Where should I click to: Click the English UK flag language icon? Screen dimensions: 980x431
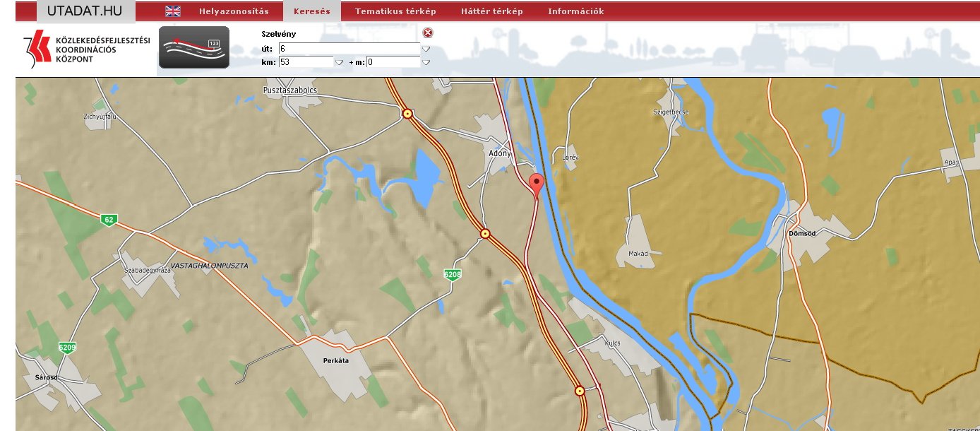(173, 11)
